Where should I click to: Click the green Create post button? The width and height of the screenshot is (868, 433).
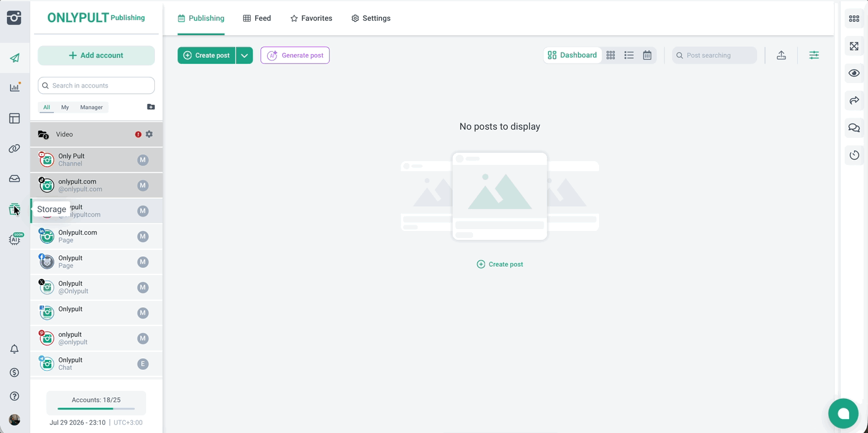(207, 55)
